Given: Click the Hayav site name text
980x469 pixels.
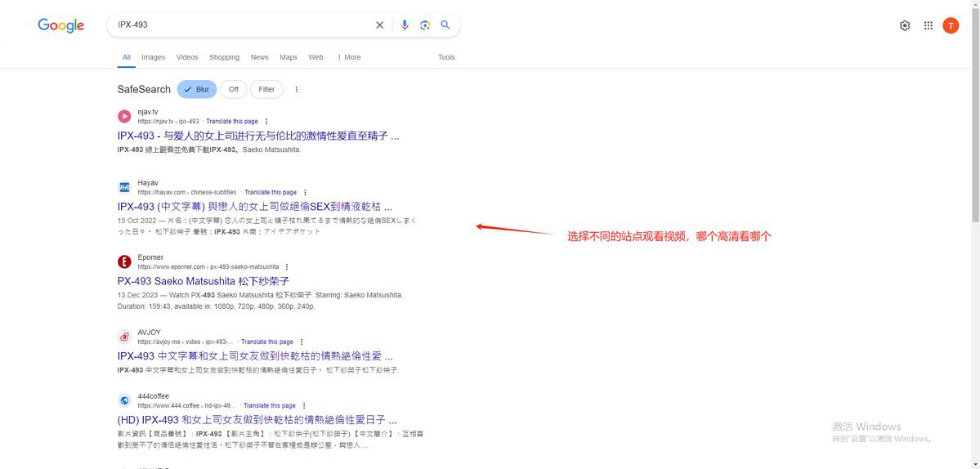Looking at the screenshot, I should click(x=148, y=182).
